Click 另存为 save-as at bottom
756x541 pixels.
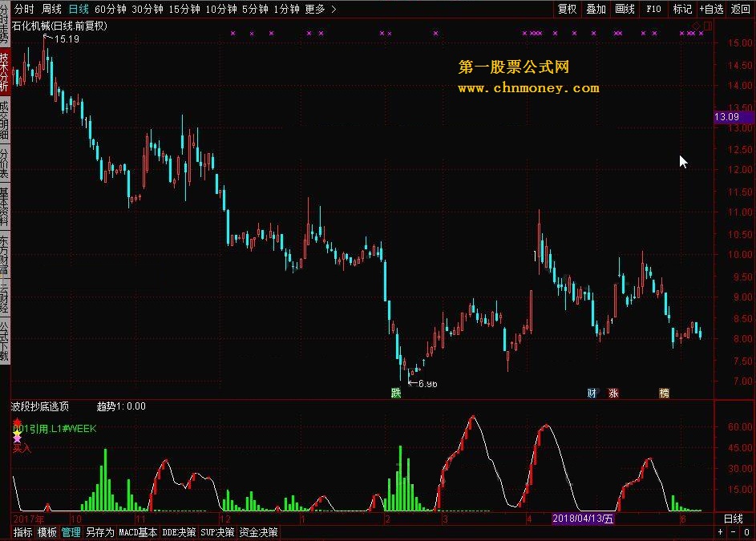(x=99, y=532)
